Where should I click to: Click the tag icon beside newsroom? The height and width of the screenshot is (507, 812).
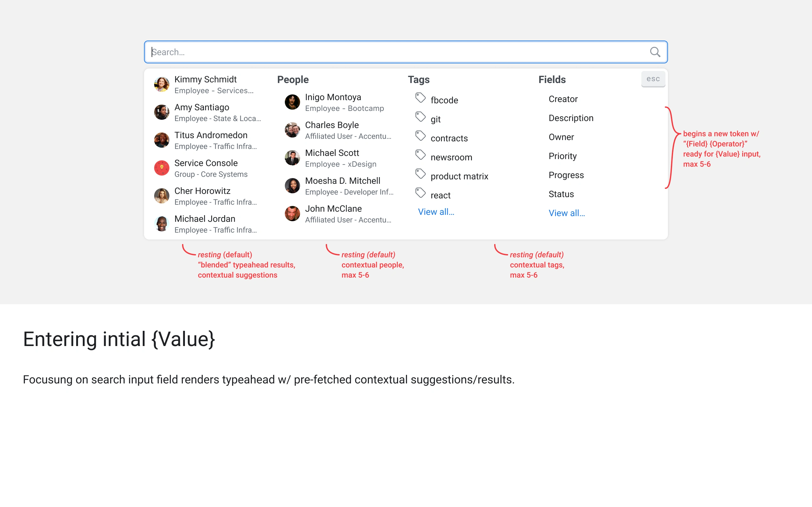pos(420,155)
